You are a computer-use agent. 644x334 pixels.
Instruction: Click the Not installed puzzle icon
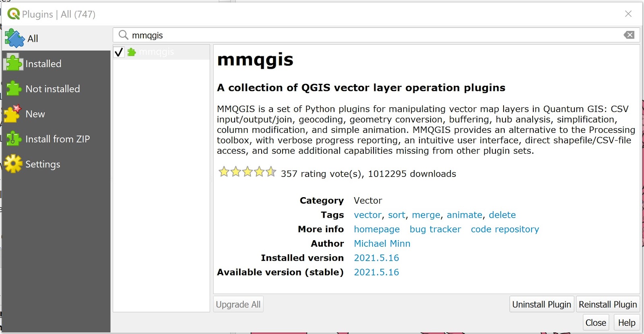coord(13,89)
